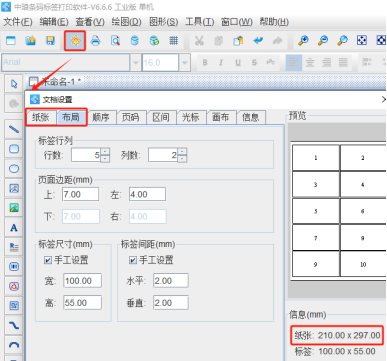Click the zoom in magnifier icon
Screen dimensions: 387x361
[303, 41]
